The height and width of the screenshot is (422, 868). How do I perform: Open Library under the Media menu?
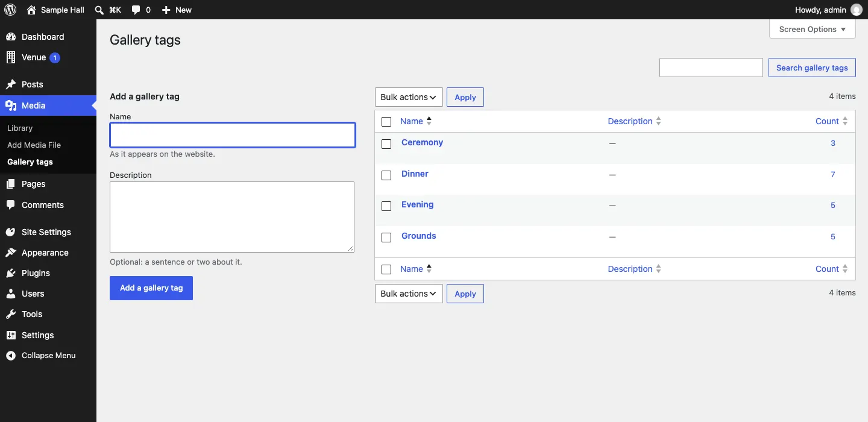point(20,128)
